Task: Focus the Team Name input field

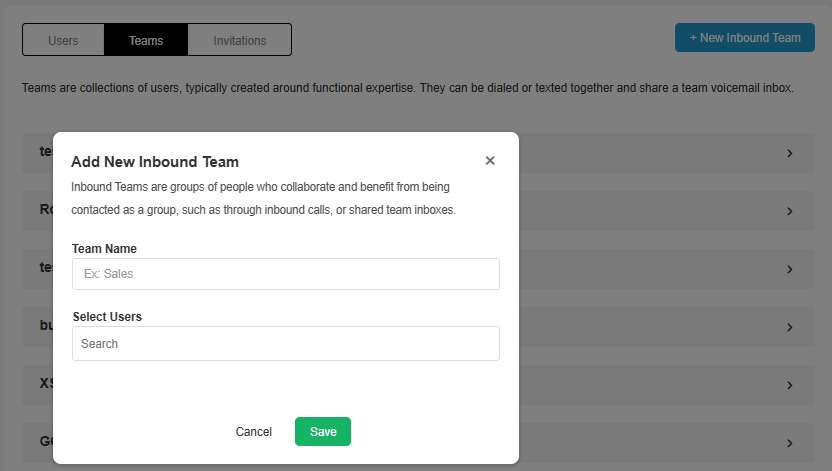Action: click(286, 274)
